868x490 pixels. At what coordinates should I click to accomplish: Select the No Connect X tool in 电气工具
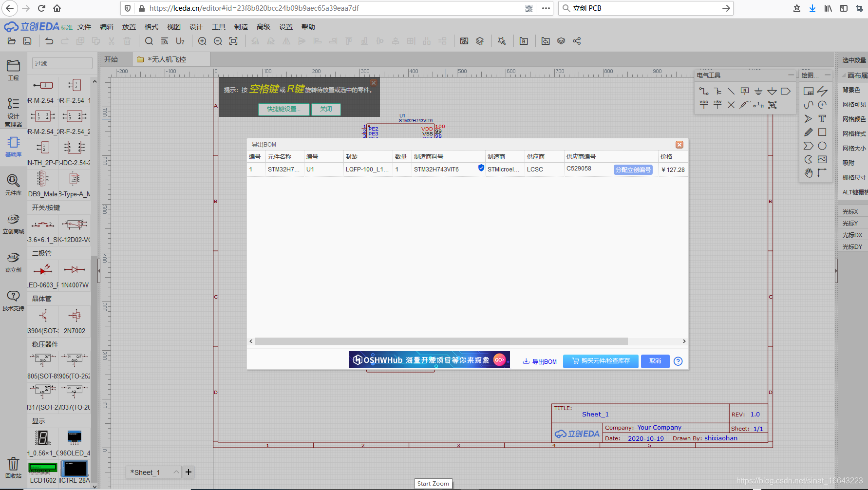tap(731, 105)
